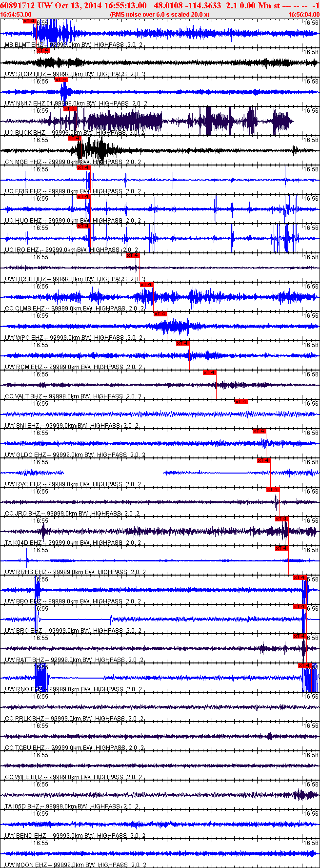This screenshot has height=868, width=320.
Task: Select the red pick marker on the CC VALT trace
Action: pos(210,372)
